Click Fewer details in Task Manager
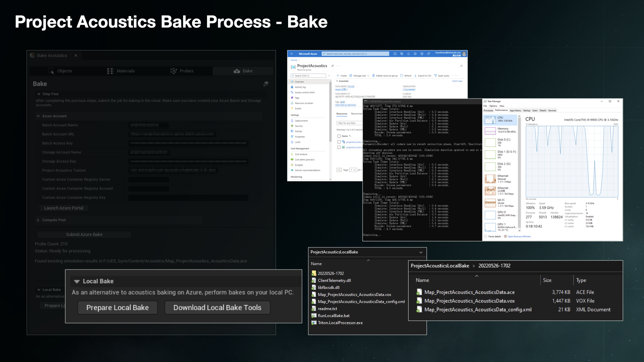The image size is (644, 362). click(x=492, y=237)
